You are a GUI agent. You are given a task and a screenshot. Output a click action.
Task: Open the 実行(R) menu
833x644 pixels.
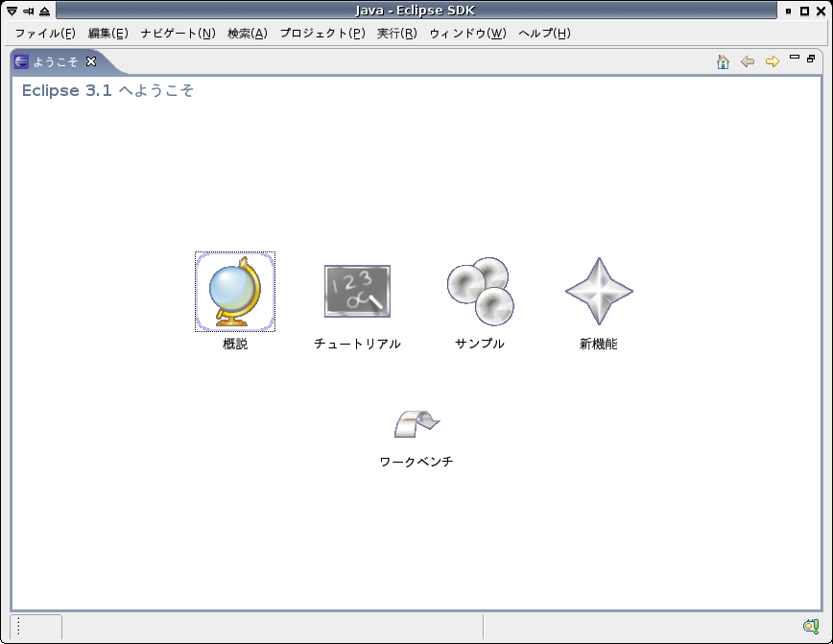[x=397, y=34]
